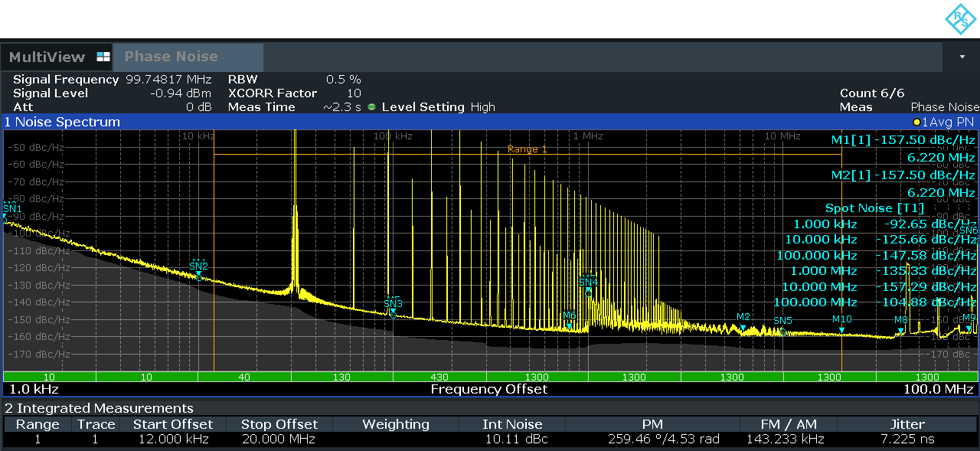Select spot noise marker SN2 on the trace

click(198, 273)
